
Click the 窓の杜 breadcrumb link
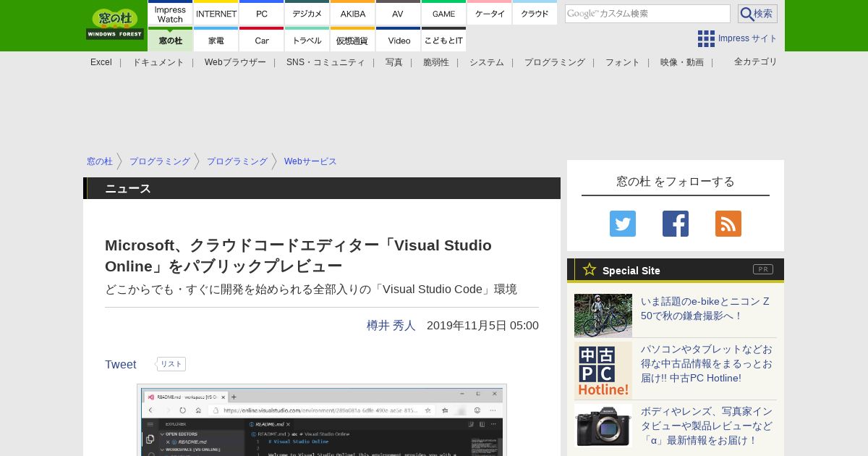coord(100,161)
